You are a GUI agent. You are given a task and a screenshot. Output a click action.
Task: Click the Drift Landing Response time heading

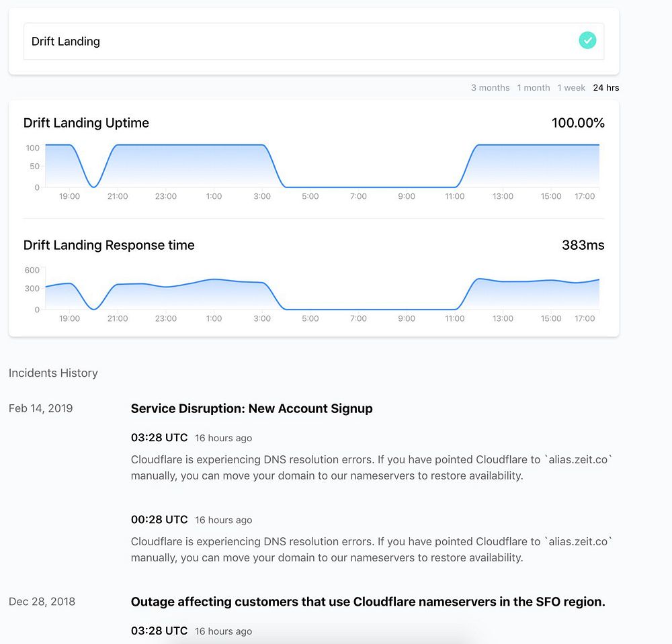109,245
